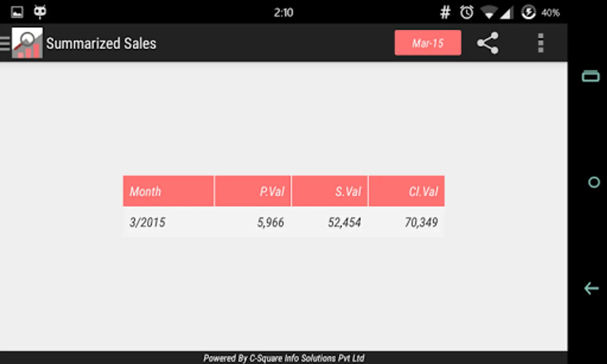This screenshot has width=607, height=364.
Task: Click the share icon in toolbar
Action: point(487,43)
